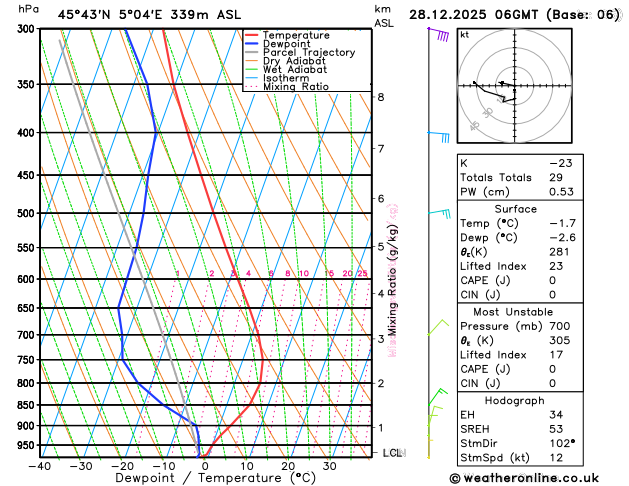Click the 700 pressure axis label
This screenshot has width=629, height=486.
(x=28, y=335)
